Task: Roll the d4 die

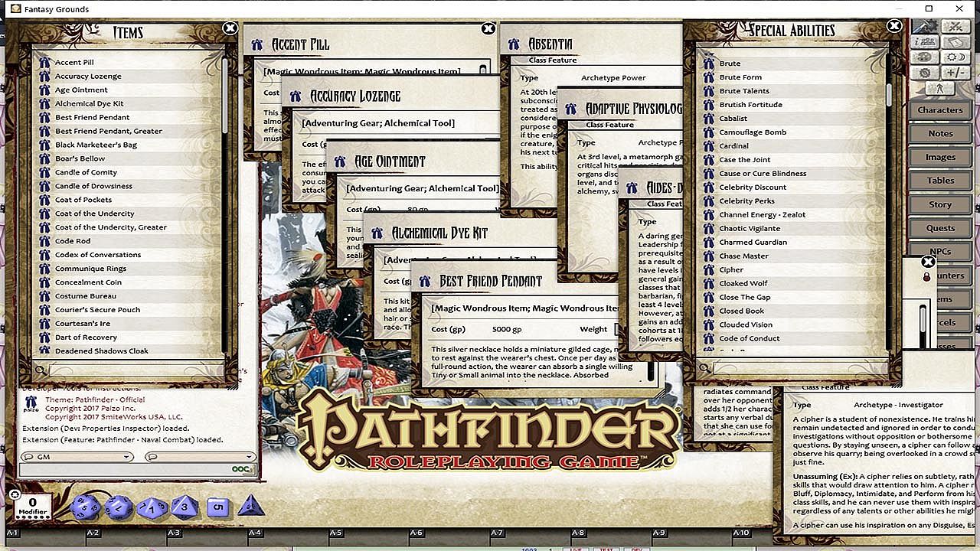Action: [x=251, y=505]
